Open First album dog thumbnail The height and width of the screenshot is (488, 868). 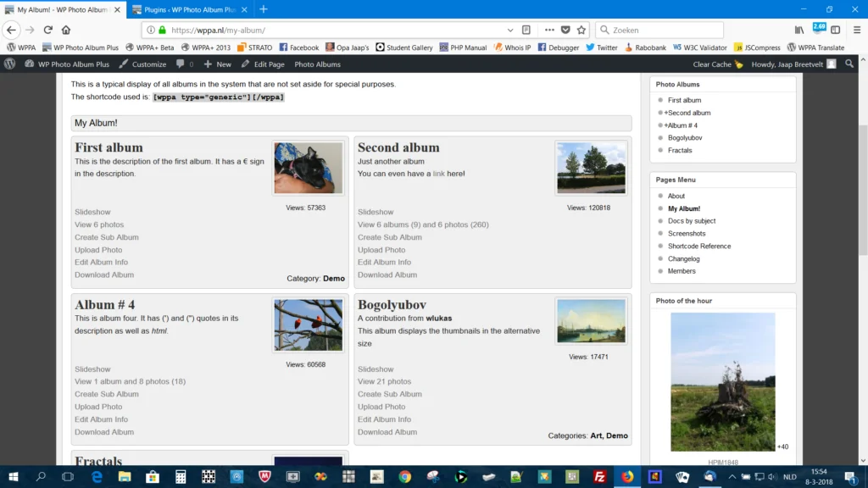click(309, 169)
